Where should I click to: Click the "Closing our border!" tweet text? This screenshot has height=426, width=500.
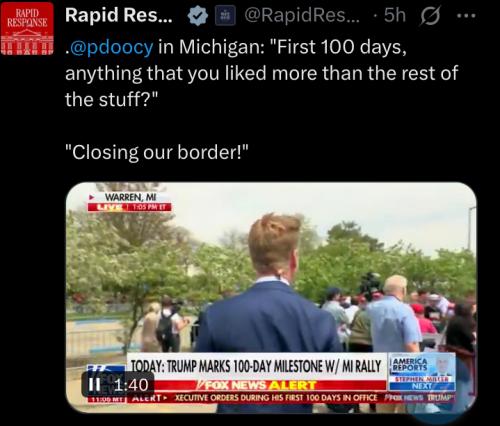[x=157, y=152]
